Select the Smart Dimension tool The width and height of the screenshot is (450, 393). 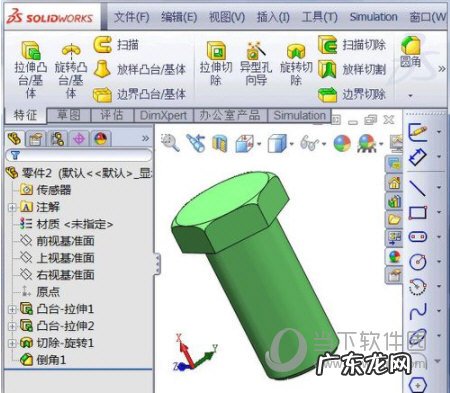pyautogui.click(x=418, y=157)
